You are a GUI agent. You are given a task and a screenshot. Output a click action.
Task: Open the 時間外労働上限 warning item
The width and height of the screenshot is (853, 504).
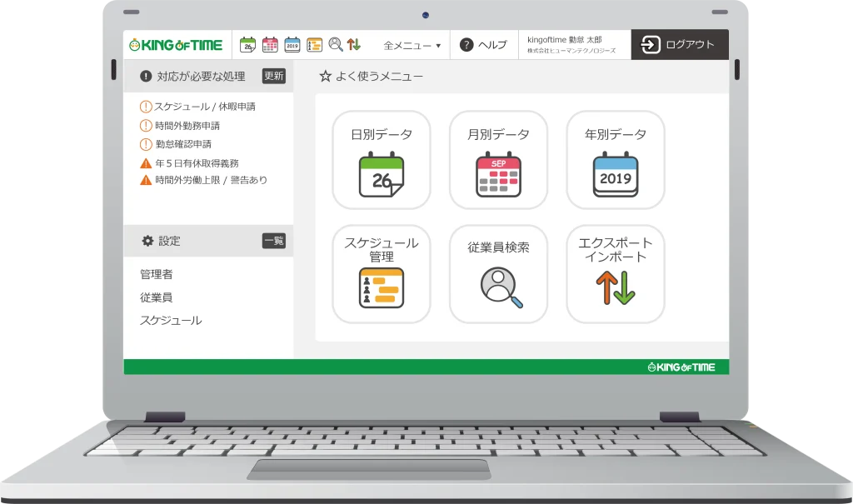(x=210, y=180)
